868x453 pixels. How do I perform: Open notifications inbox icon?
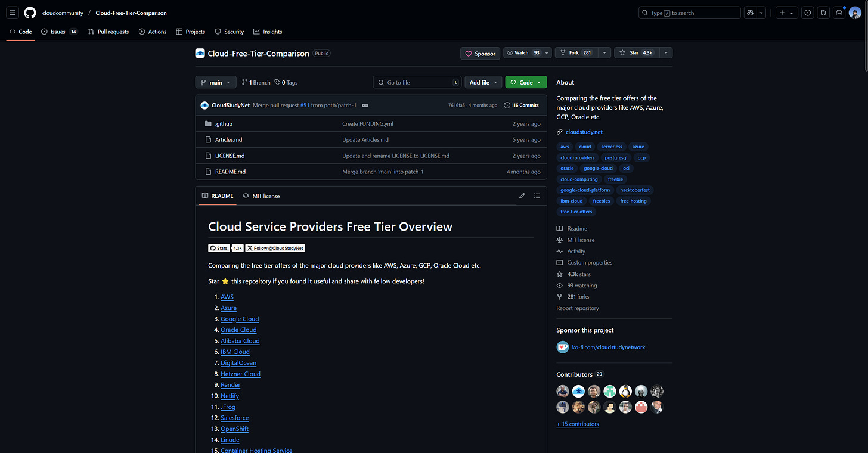pyautogui.click(x=839, y=13)
